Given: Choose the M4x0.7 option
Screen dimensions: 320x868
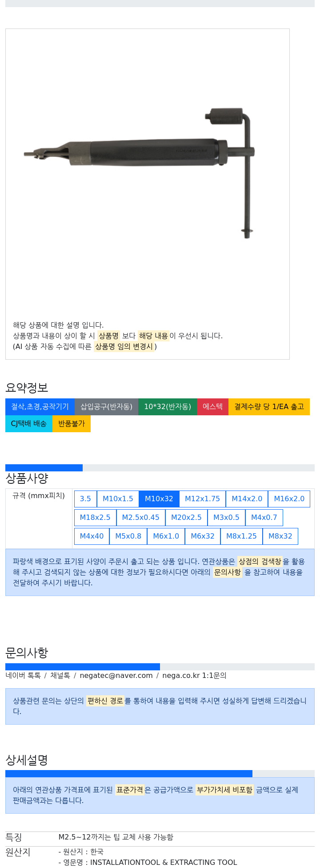Looking at the screenshot, I should [264, 518].
